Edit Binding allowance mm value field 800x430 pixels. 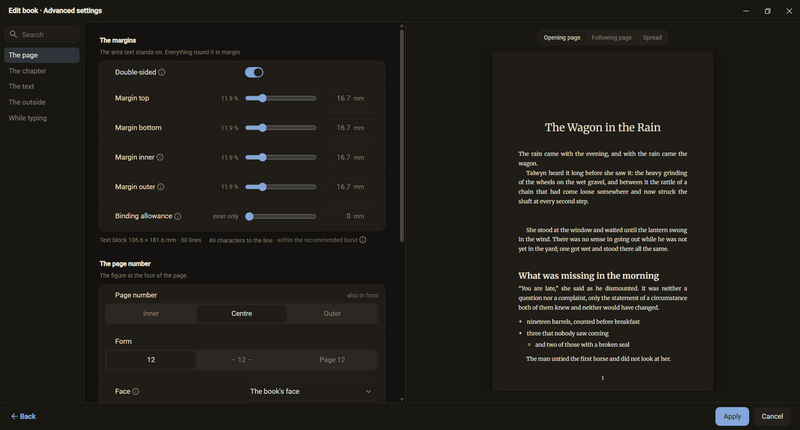(350, 216)
